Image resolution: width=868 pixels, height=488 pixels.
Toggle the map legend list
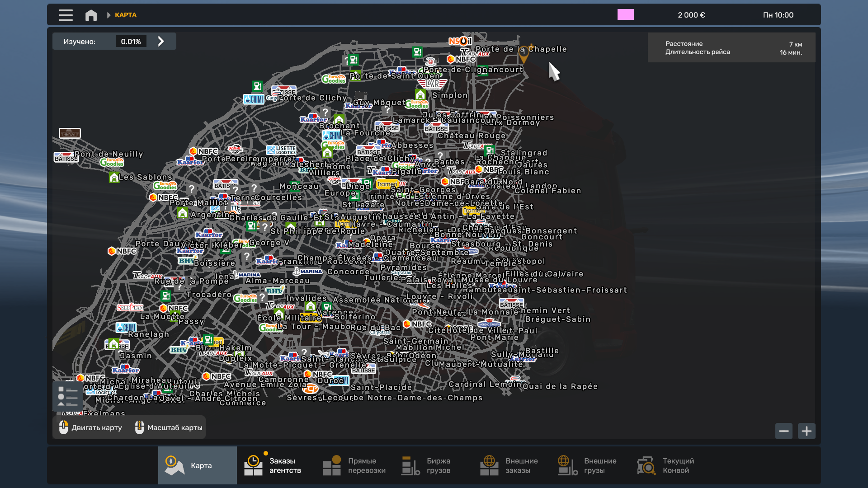(68, 396)
